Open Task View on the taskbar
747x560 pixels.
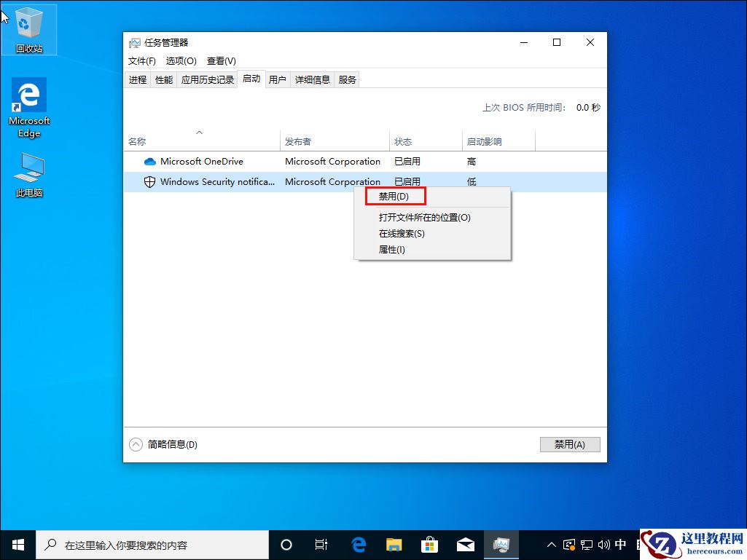[321, 544]
